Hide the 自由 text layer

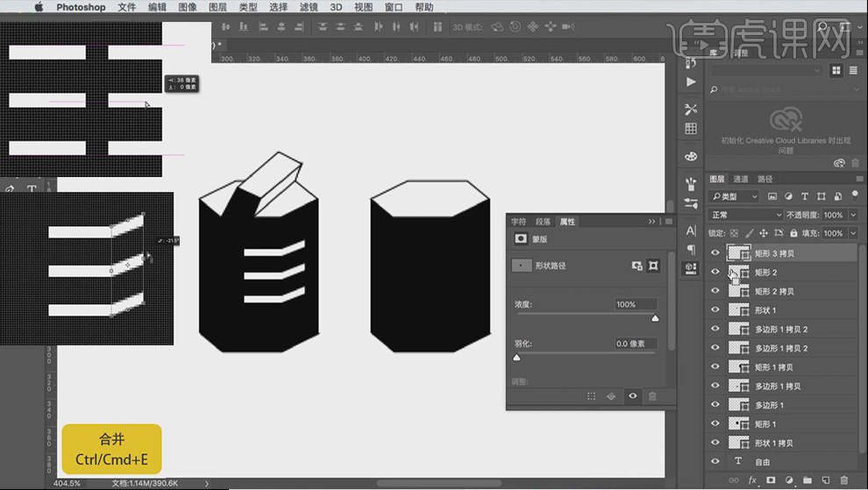[715, 462]
